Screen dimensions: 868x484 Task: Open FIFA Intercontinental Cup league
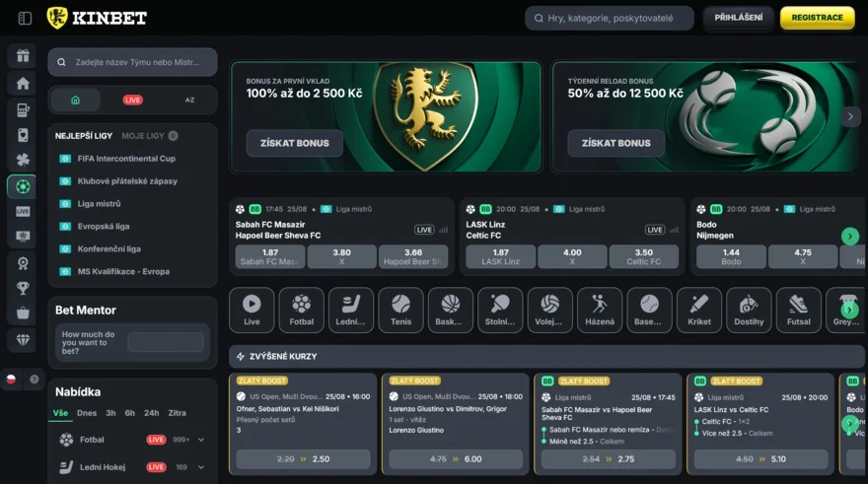pos(126,159)
